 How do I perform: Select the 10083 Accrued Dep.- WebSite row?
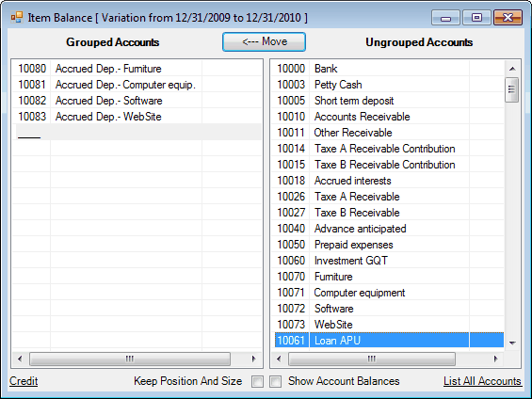(137, 117)
